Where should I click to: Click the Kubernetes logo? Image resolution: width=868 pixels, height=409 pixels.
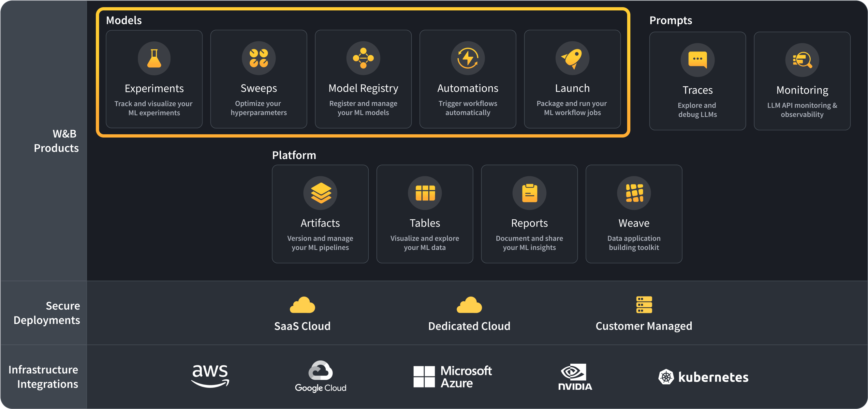pos(703,377)
